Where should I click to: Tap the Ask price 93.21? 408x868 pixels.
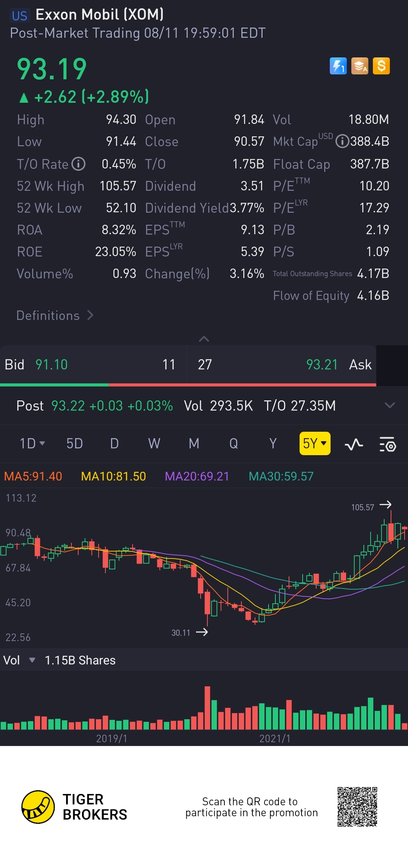tap(322, 364)
